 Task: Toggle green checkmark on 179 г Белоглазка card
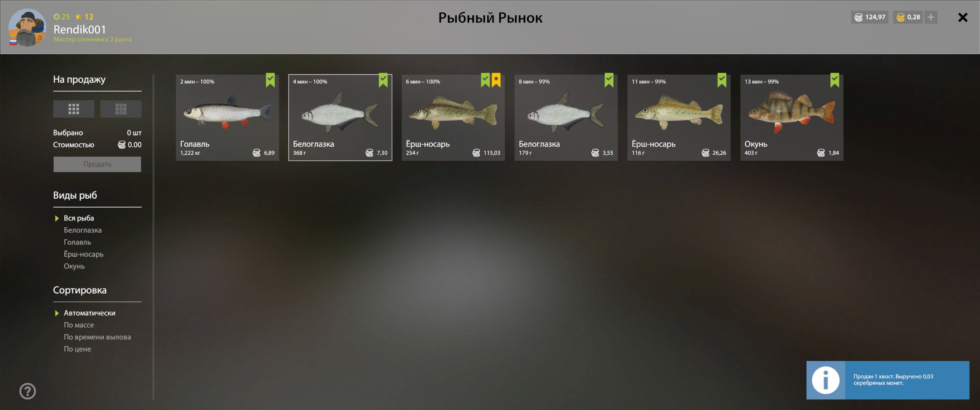pyautogui.click(x=609, y=80)
